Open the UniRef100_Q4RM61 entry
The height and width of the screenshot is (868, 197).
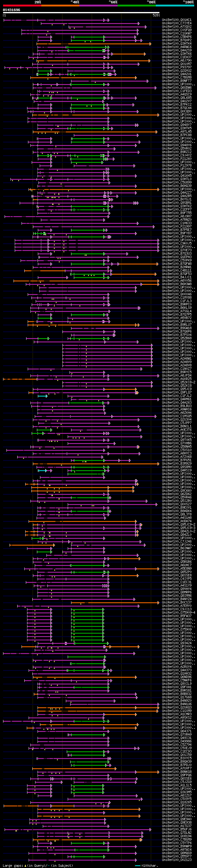point(176,399)
